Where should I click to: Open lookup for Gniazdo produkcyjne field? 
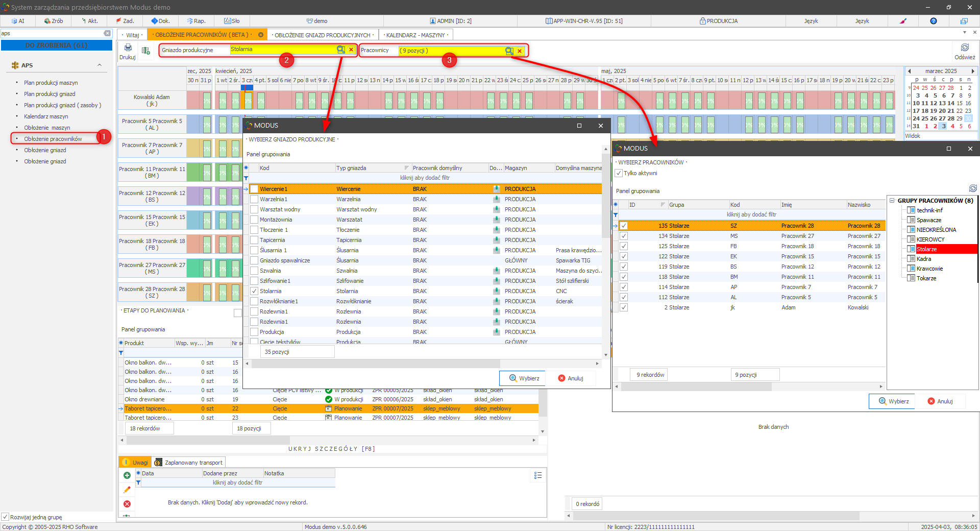(x=340, y=50)
